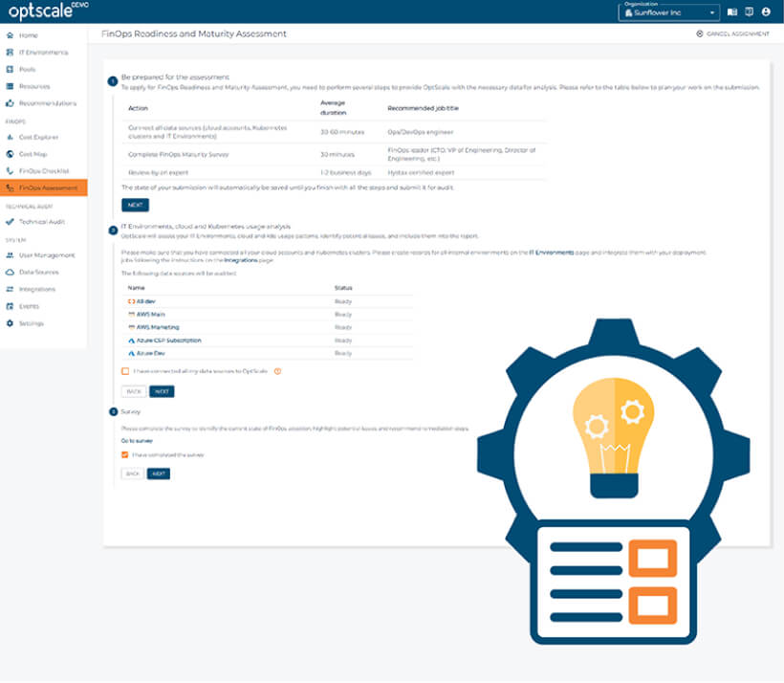Click the AWS icon beside AWS Main

coord(132,314)
